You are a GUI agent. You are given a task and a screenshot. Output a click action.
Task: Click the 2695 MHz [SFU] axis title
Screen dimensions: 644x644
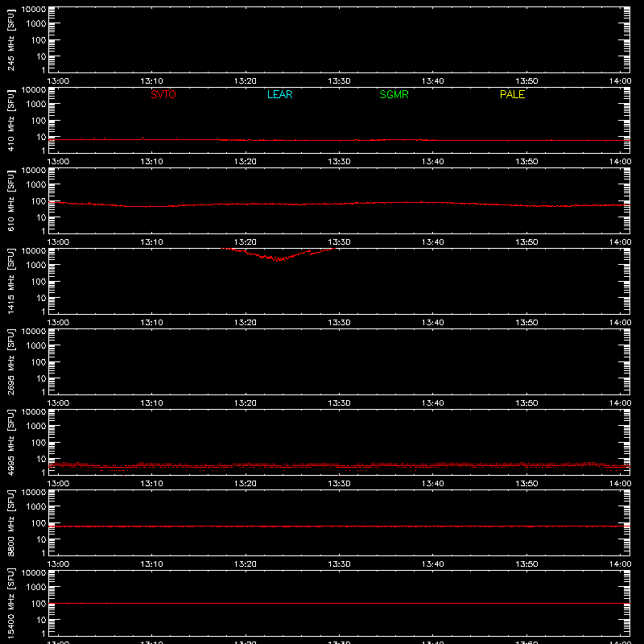coord(11,361)
